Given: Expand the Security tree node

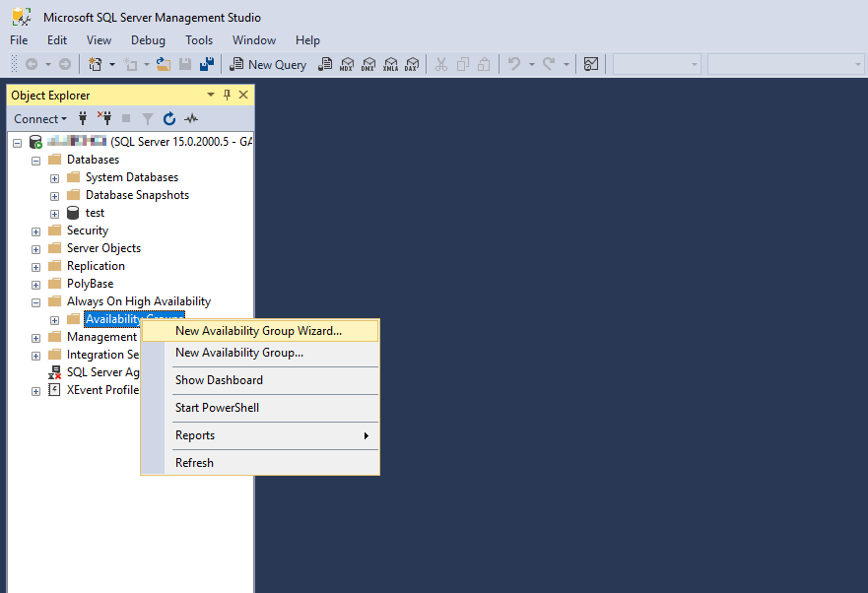Looking at the screenshot, I should click(x=35, y=230).
